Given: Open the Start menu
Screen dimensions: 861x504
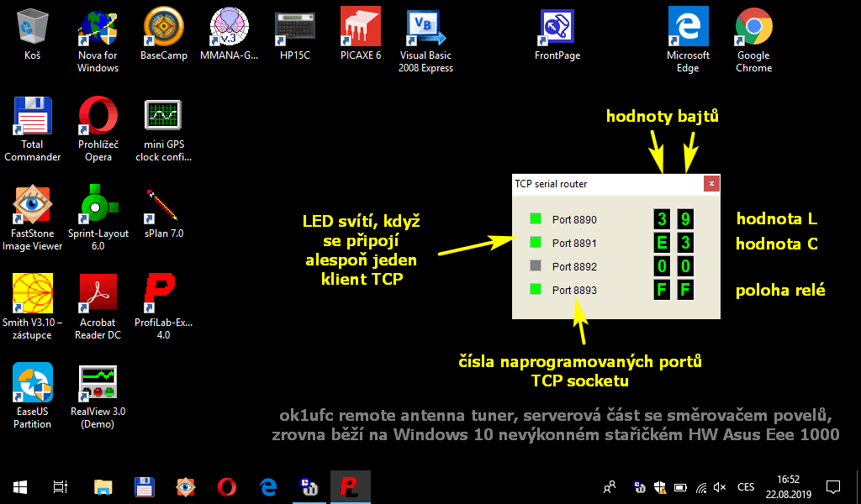Looking at the screenshot, I should (x=18, y=486).
